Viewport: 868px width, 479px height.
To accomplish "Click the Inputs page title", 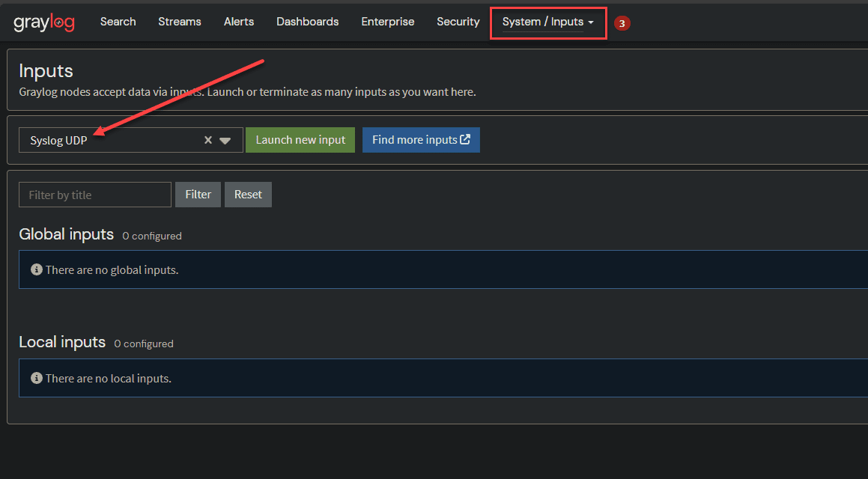I will [46, 71].
